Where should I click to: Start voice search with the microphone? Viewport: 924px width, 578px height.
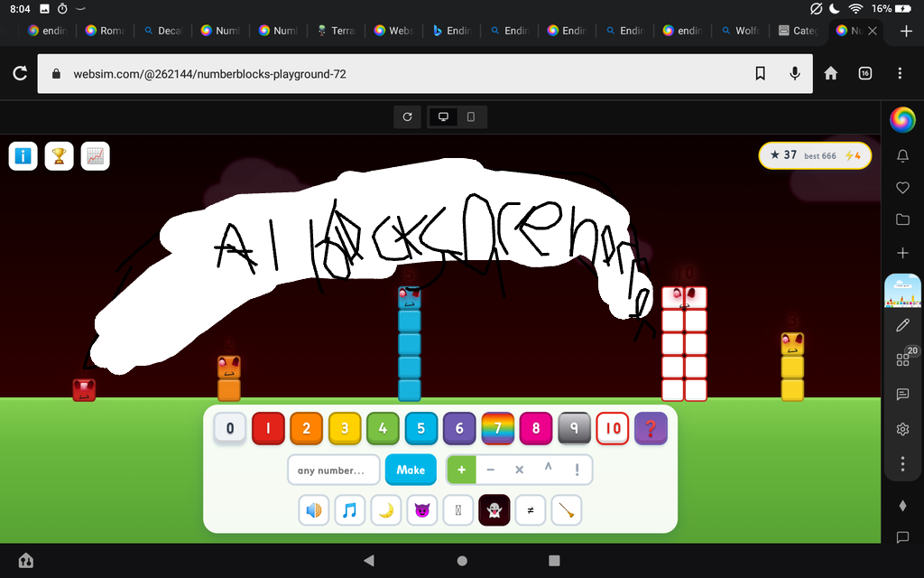tap(795, 73)
